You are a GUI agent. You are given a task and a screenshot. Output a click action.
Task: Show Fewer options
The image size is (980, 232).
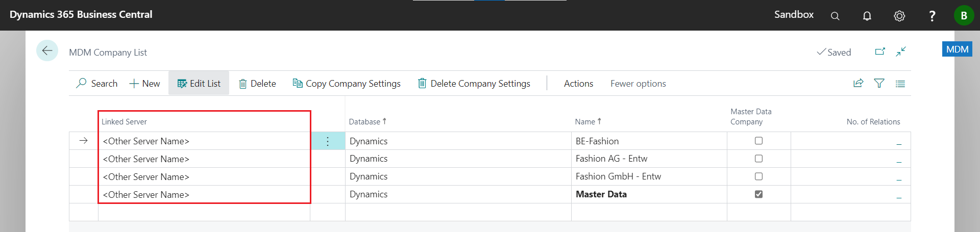pyautogui.click(x=638, y=84)
